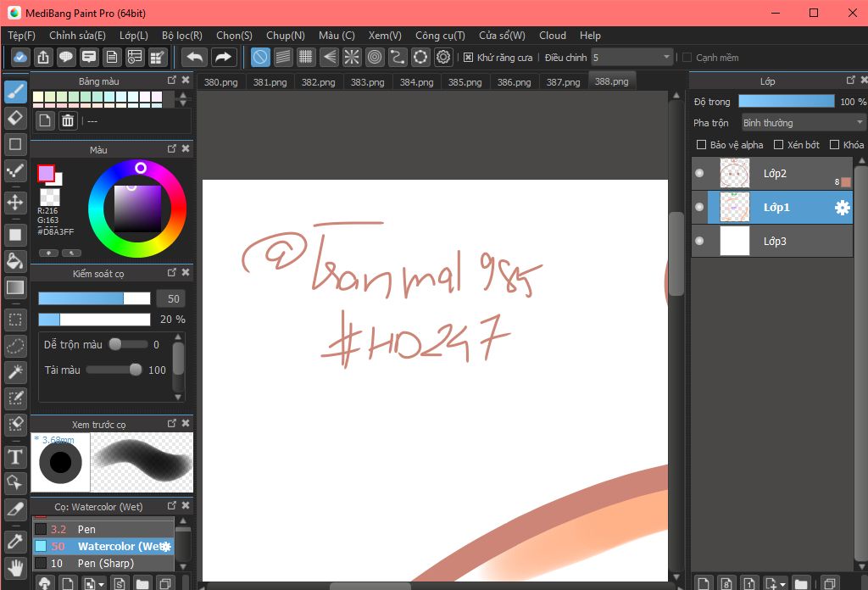This screenshot has width=868, height=590.
Task: Enable the radial snap guide
Action: click(x=352, y=57)
